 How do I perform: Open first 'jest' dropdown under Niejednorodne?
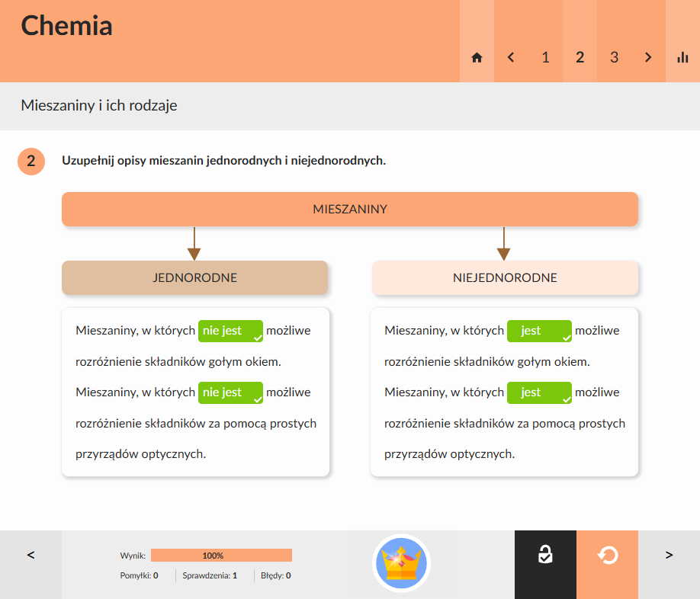[x=539, y=331]
